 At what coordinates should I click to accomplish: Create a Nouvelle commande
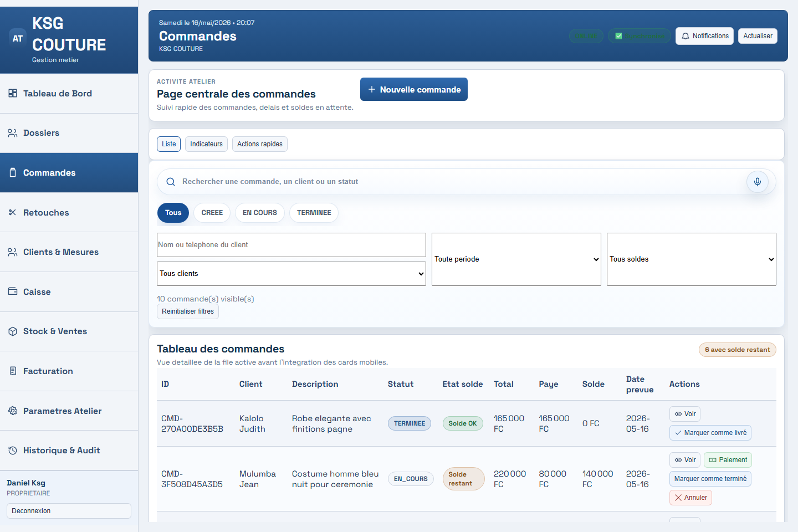pyautogui.click(x=414, y=89)
